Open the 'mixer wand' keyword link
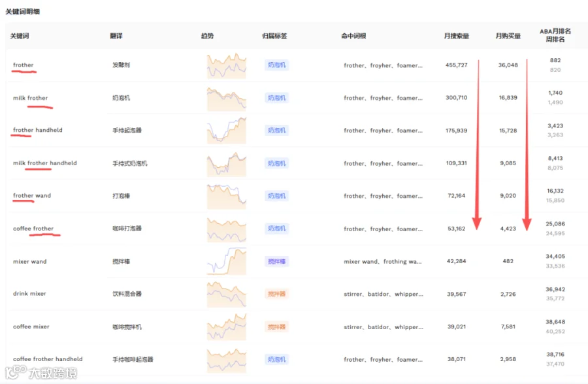Screen dimensions: 588x384 29,261
